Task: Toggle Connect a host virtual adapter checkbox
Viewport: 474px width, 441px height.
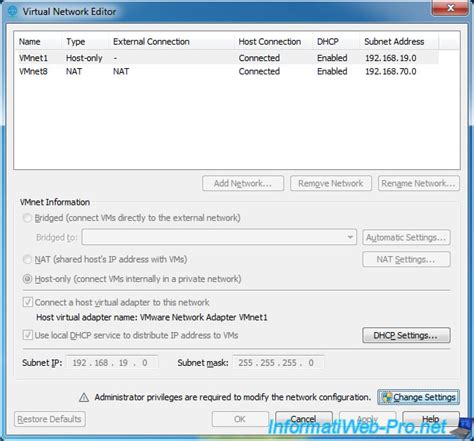Action: pyautogui.click(x=28, y=302)
